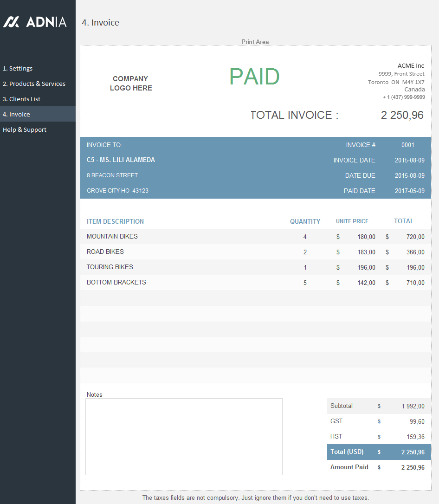Select the Invoice sidebar item
This screenshot has width=439, height=504.
point(16,114)
